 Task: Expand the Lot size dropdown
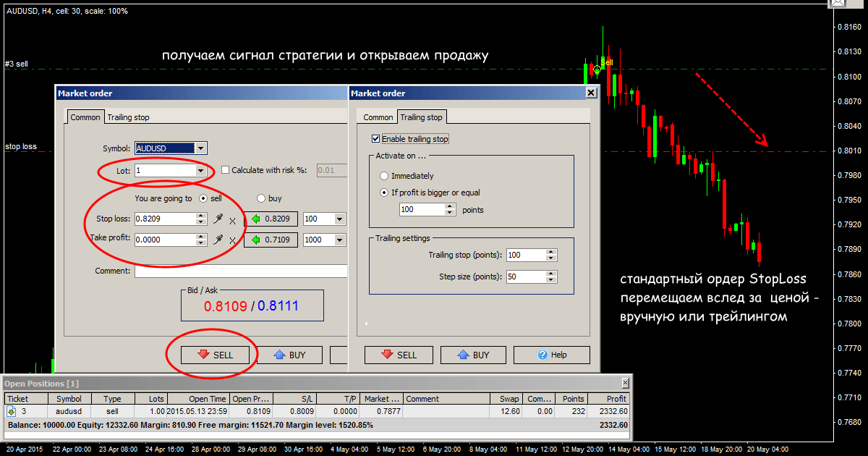click(x=200, y=171)
